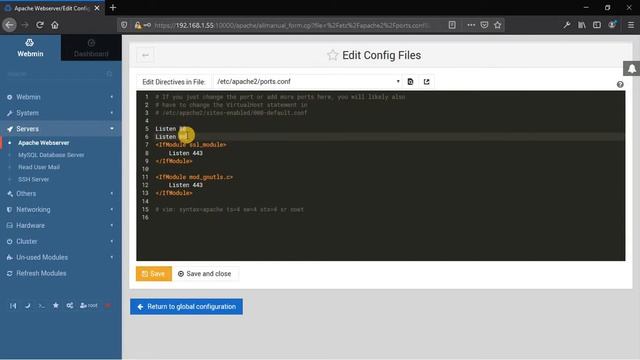640x360 pixels.
Task: Click Return to global configuration
Action: coord(187,307)
